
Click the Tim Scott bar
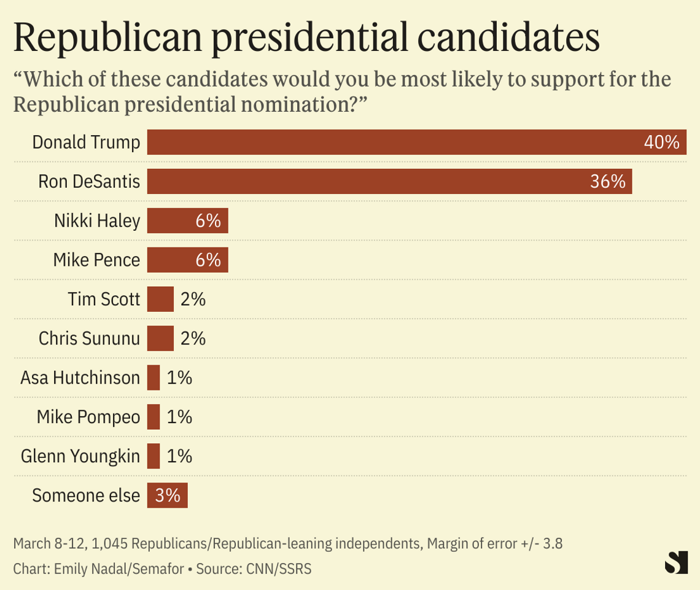[160, 300]
